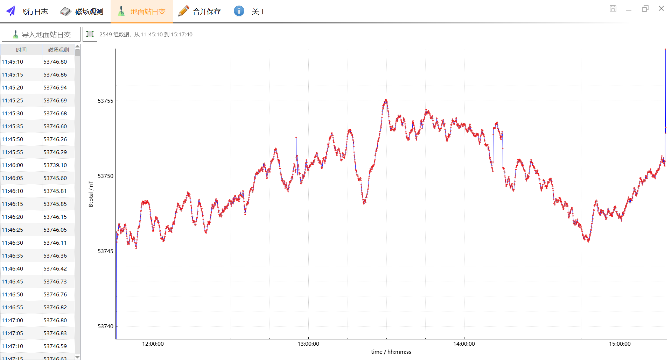672x360 pixels.
Task: Select the row with time 11:46:35
Action: [x=37, y=256]
